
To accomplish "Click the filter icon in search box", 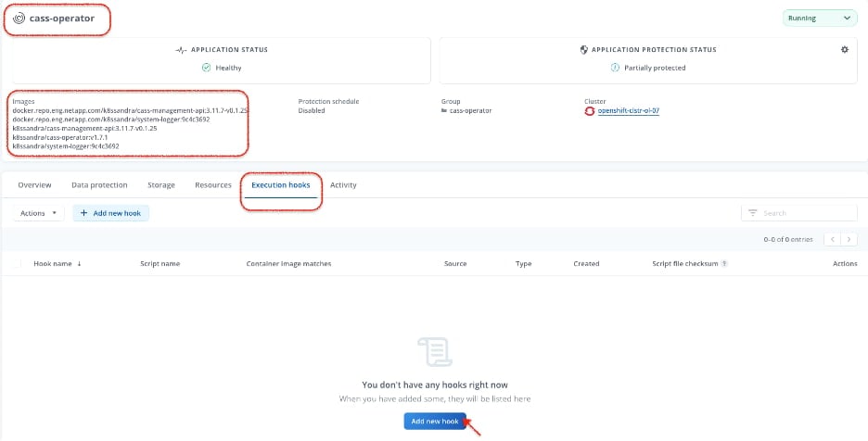I will tap(752, 213).
